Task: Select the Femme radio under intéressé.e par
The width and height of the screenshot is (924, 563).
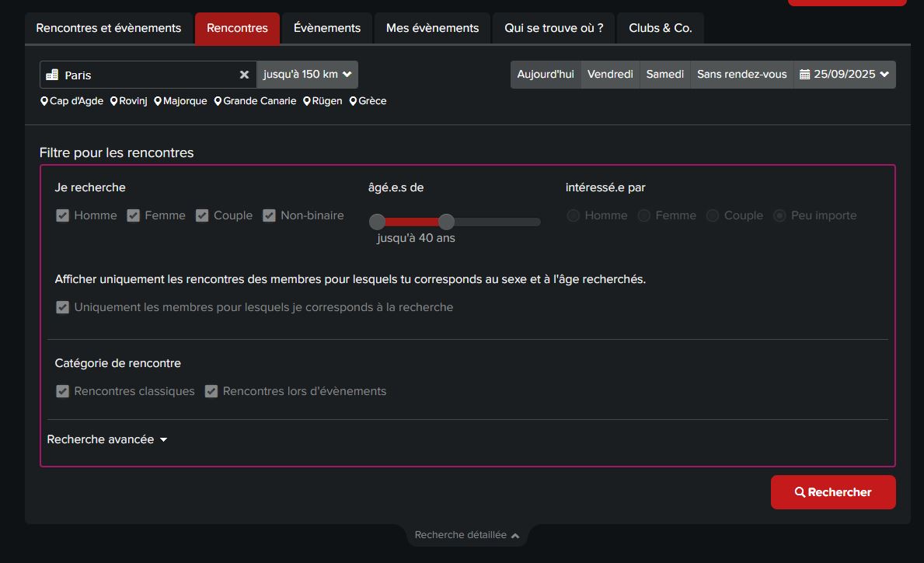Action: coord(644,215)
